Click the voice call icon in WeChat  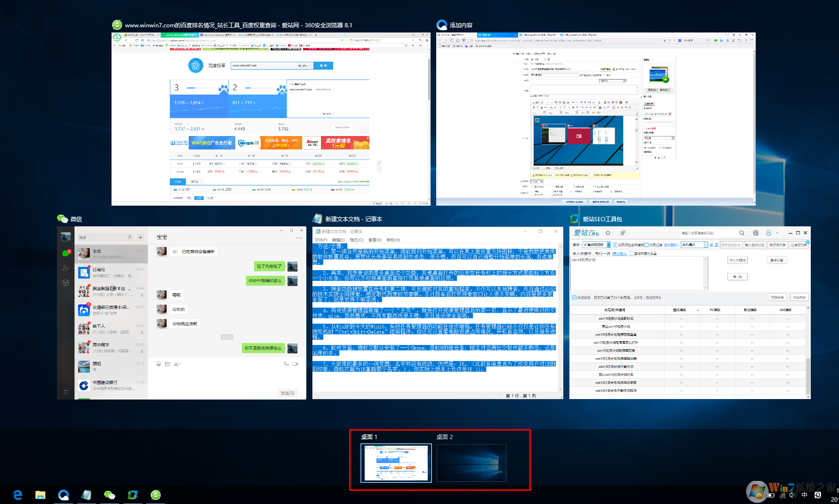point(286,364)
